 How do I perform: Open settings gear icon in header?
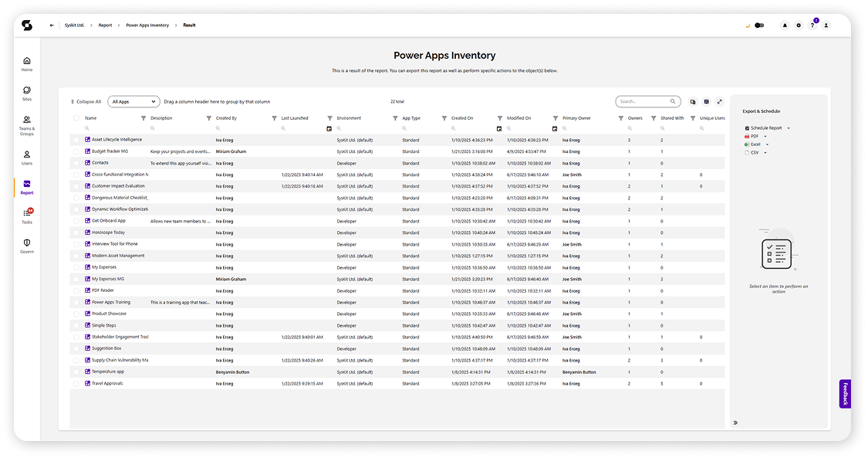coord(799,25)
